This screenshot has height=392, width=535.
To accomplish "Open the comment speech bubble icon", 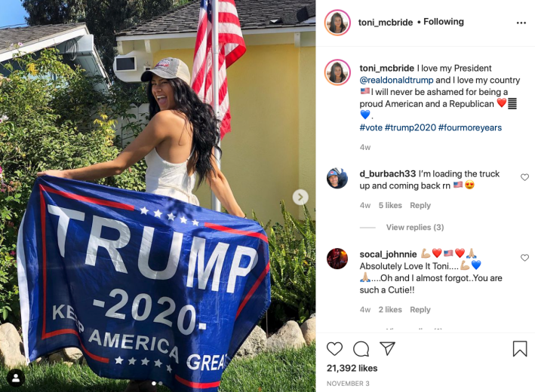I will (361, 349).
